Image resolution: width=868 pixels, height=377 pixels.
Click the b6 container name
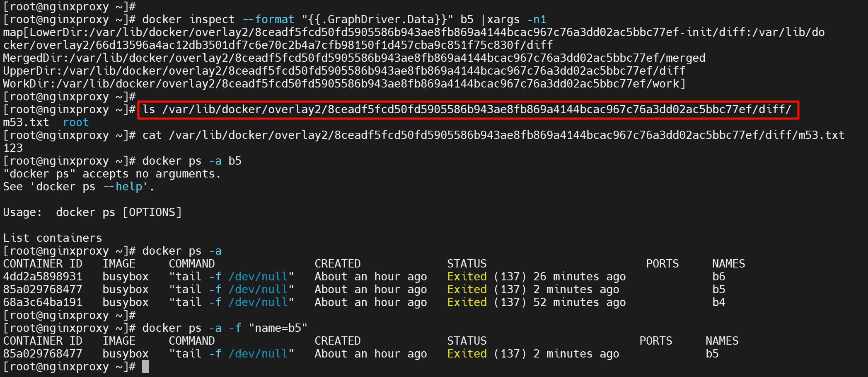pyautogui.click(x=718, y=277)
